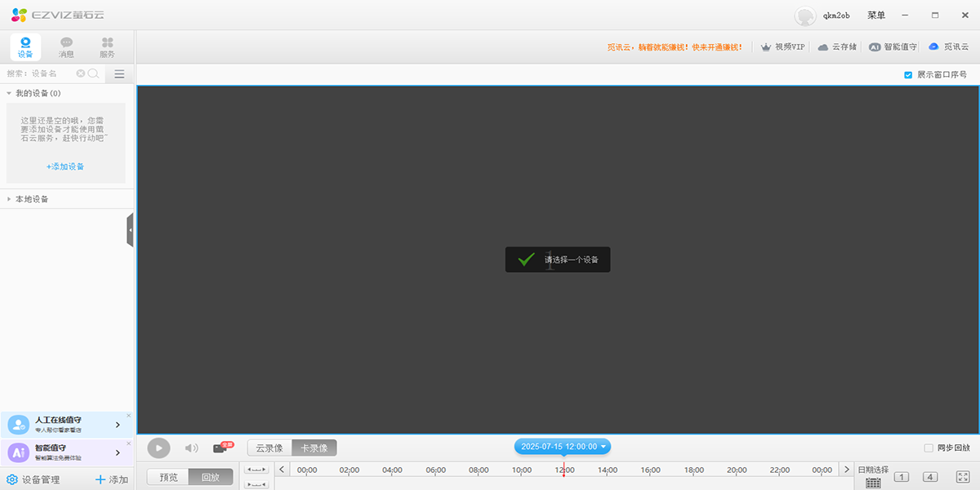Open the 菜单 menu

(875, 15)
